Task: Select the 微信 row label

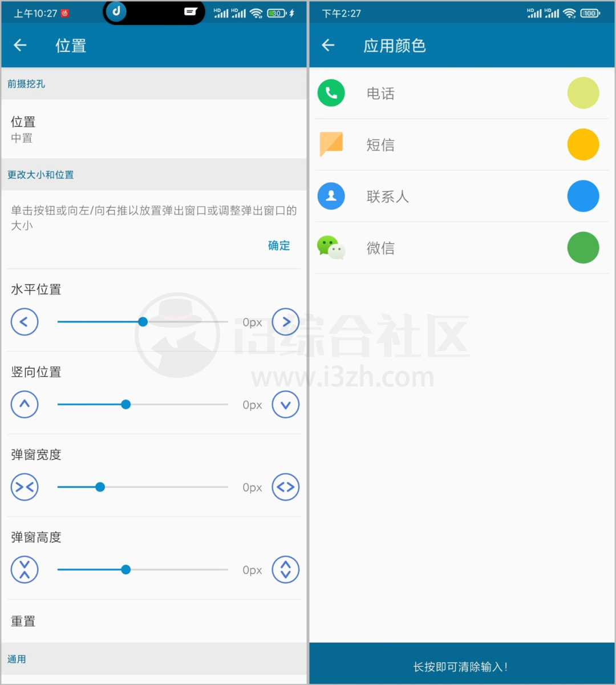Action: (380, 248)
